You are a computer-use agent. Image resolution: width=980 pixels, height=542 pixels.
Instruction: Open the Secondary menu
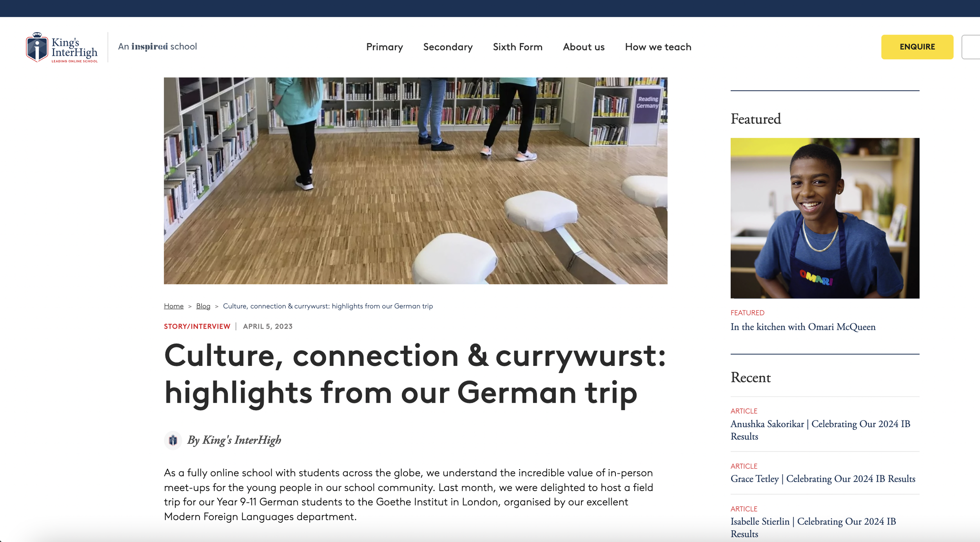pos(448,47)
